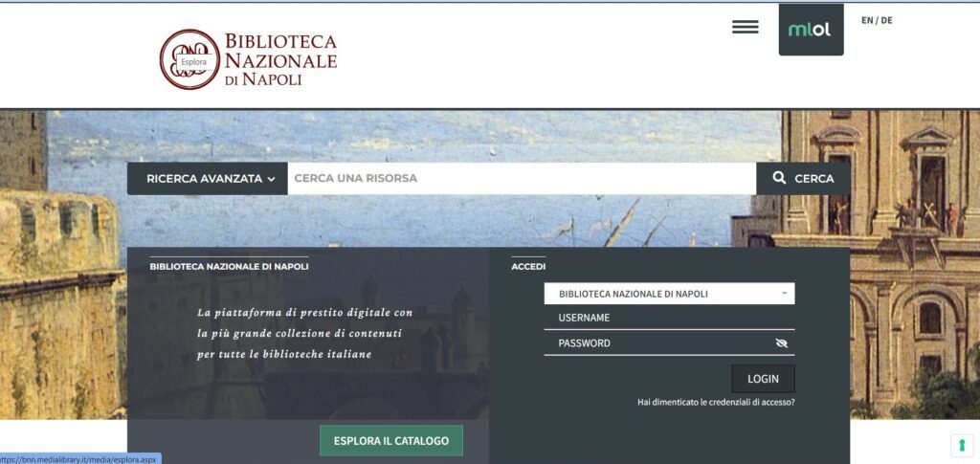Select the Accedi panel heading
The height and width of the screenshot is (464, 980).
(x=528, y=267)
